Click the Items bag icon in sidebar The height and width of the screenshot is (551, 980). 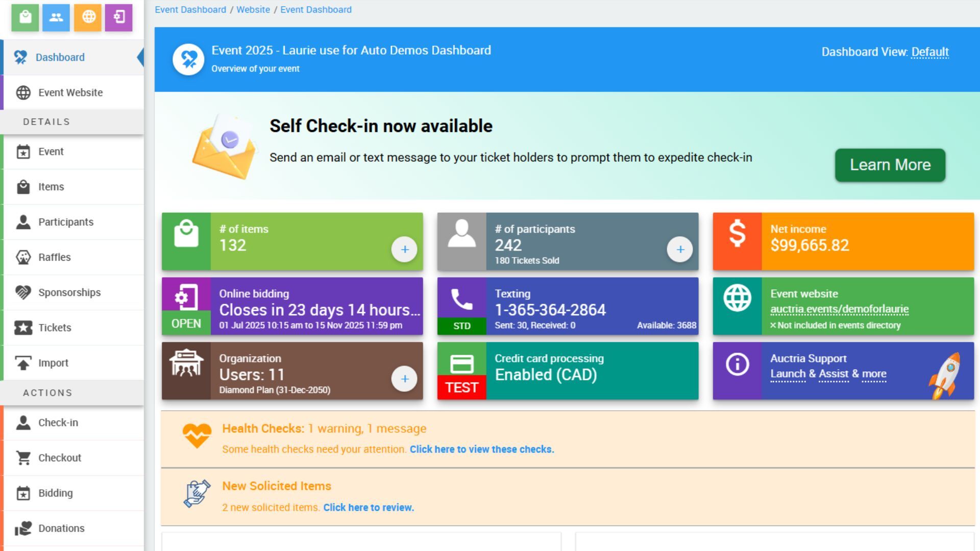tap(22, 187)
